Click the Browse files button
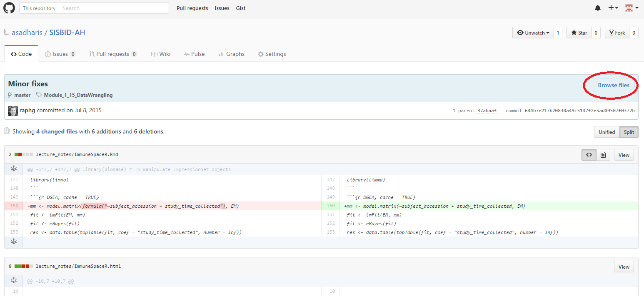Image resolution: width=644 pixels, height=302 pixels. [x=614, y=85]
